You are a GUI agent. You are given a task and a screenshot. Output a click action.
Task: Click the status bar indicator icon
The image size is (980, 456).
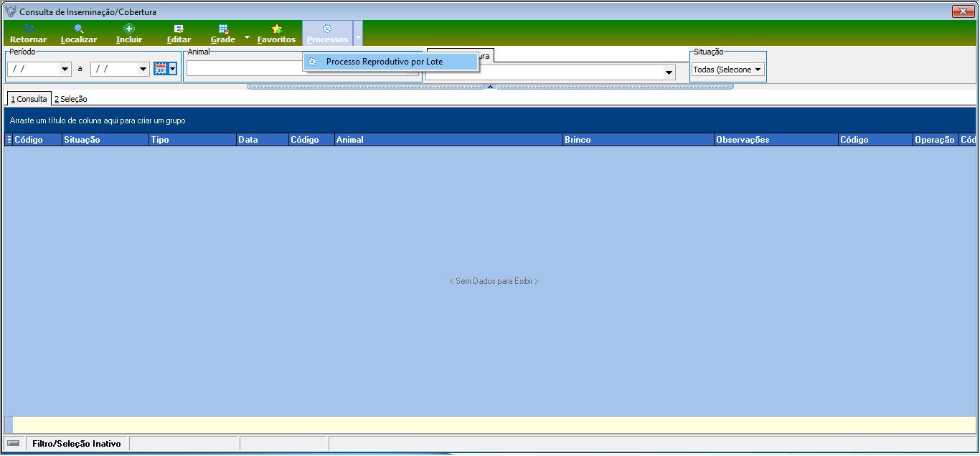[14, 443]
